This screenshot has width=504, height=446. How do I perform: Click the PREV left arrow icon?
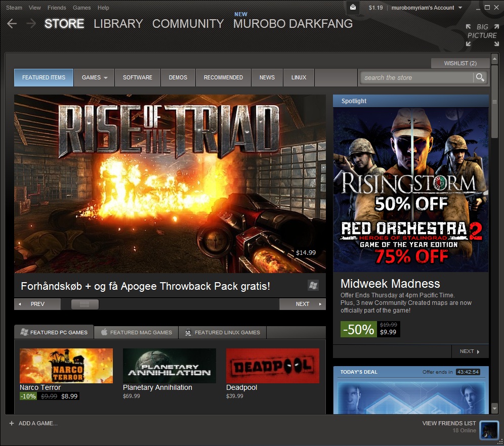point(20,304)
